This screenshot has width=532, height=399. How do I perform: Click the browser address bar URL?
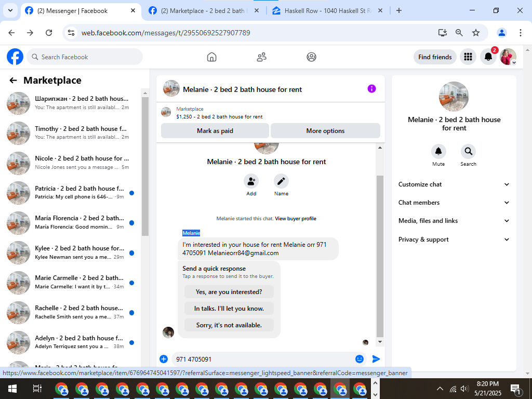click(x=166, y=33)
